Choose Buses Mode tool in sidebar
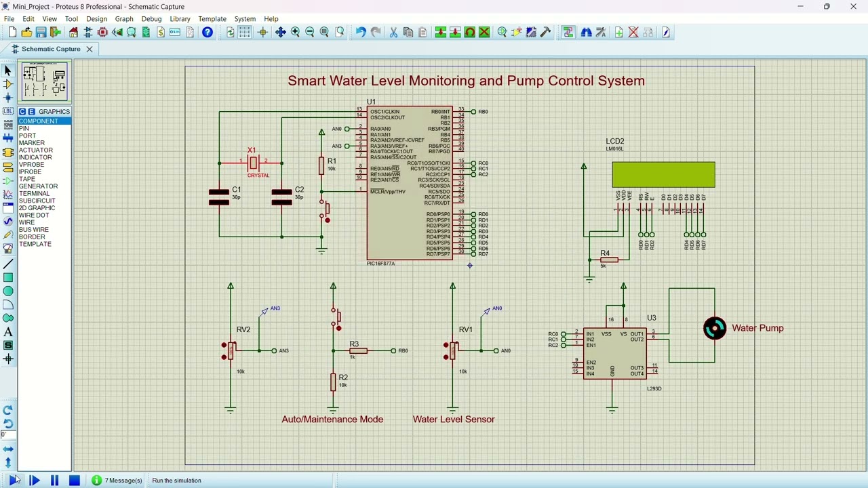The image size is (868, 488). (8, 140)
